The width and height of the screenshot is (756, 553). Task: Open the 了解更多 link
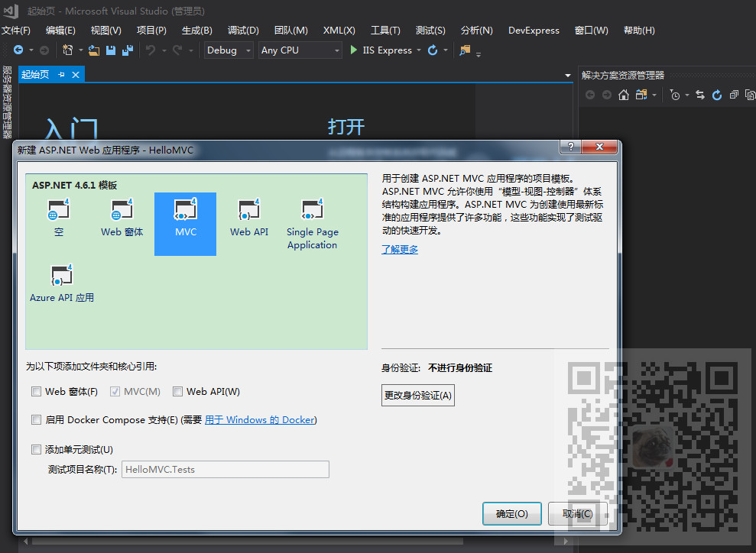[x=399, y=249]
